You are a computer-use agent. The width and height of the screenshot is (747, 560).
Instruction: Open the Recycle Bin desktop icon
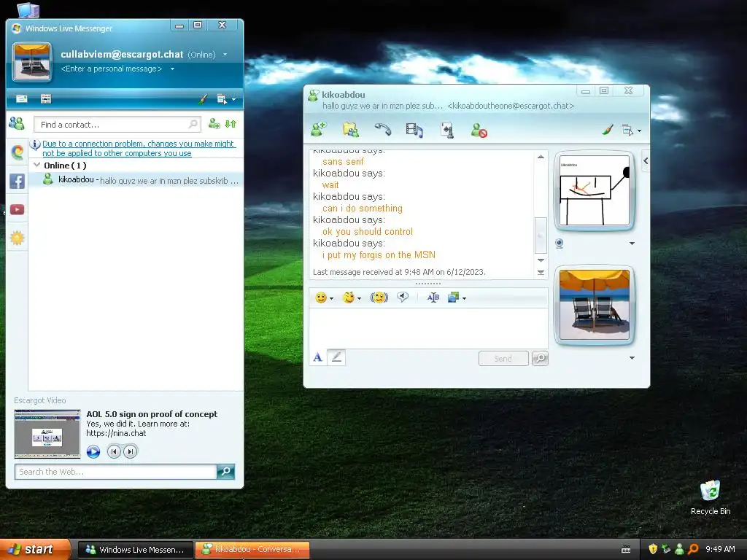(710, 497)
